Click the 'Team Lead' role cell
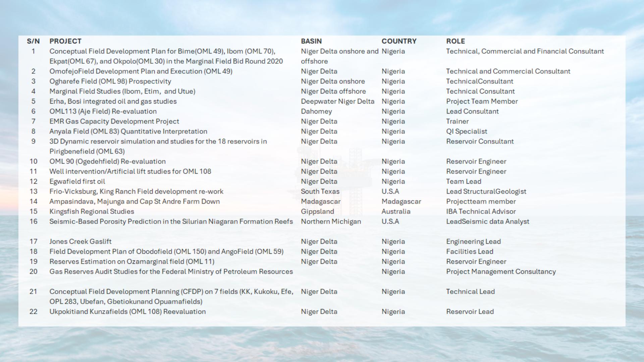The width and height of the screenshot is (644, 362). click(x=464, y=182)
